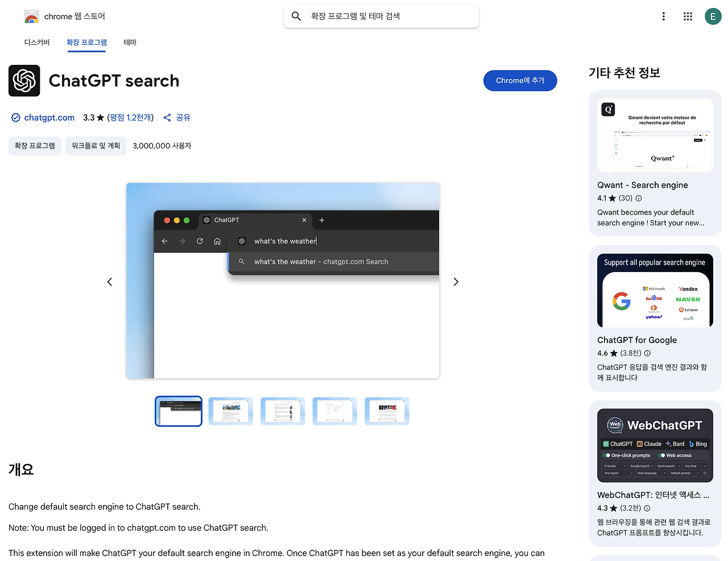
Task: Select the fourth screenshot thumbnail
Action: point(335,411)
